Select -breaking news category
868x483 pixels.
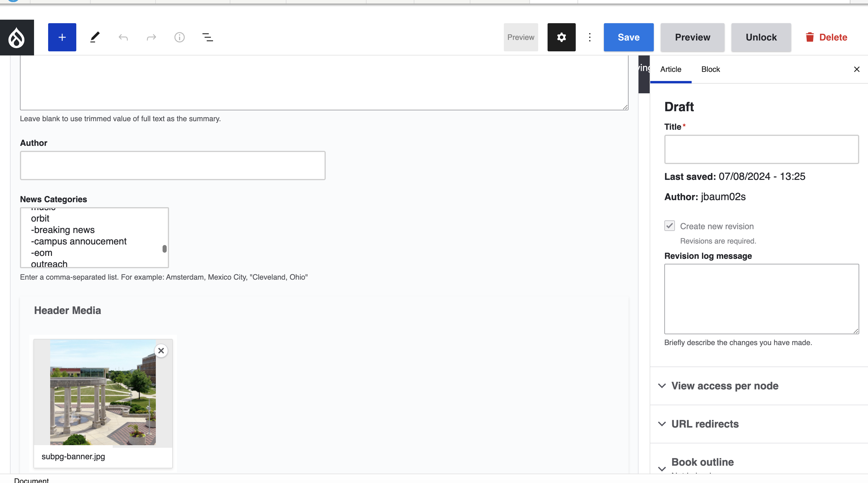pos(63,230)
